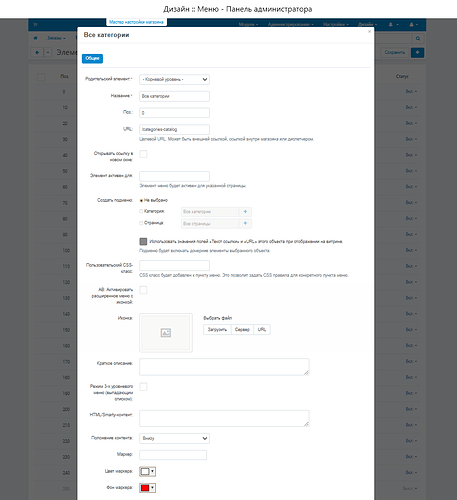Select the Не выбрано submenu radio option
Image resolution: width=457 pixels, height=500 pixels.
pos(141,201)
